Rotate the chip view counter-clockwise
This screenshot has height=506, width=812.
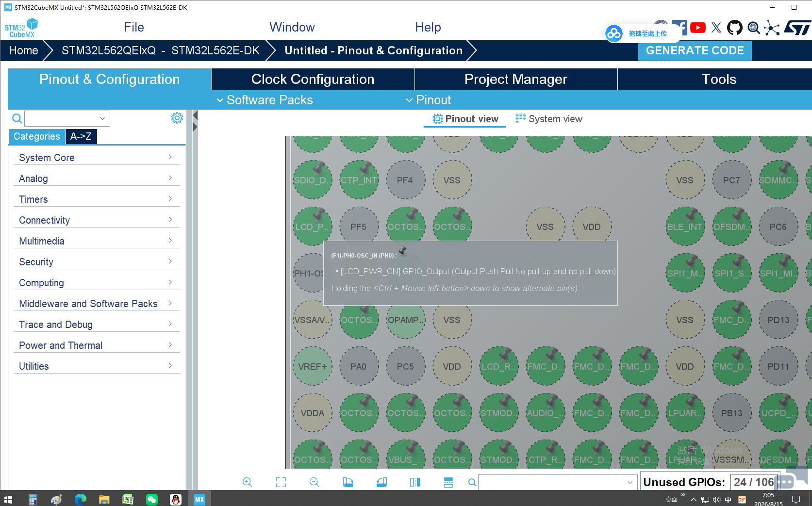pyautogui.click(x=381, y=482)
